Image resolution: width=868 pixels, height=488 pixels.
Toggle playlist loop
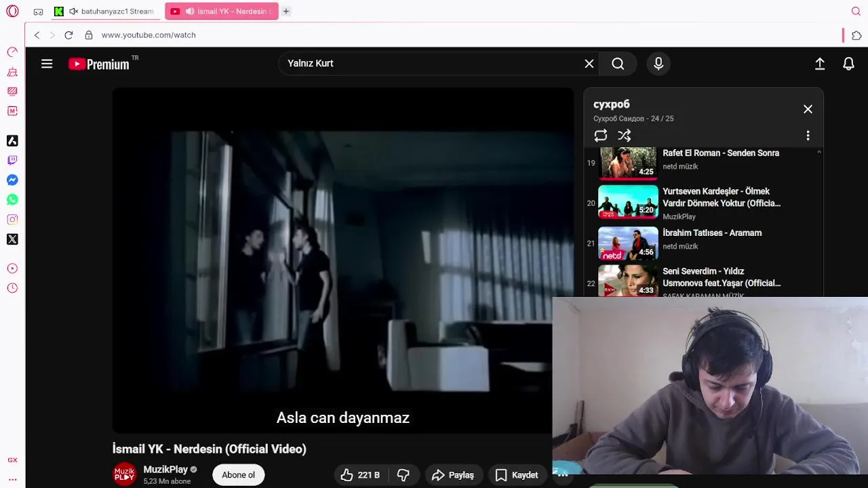click(601, 136)
